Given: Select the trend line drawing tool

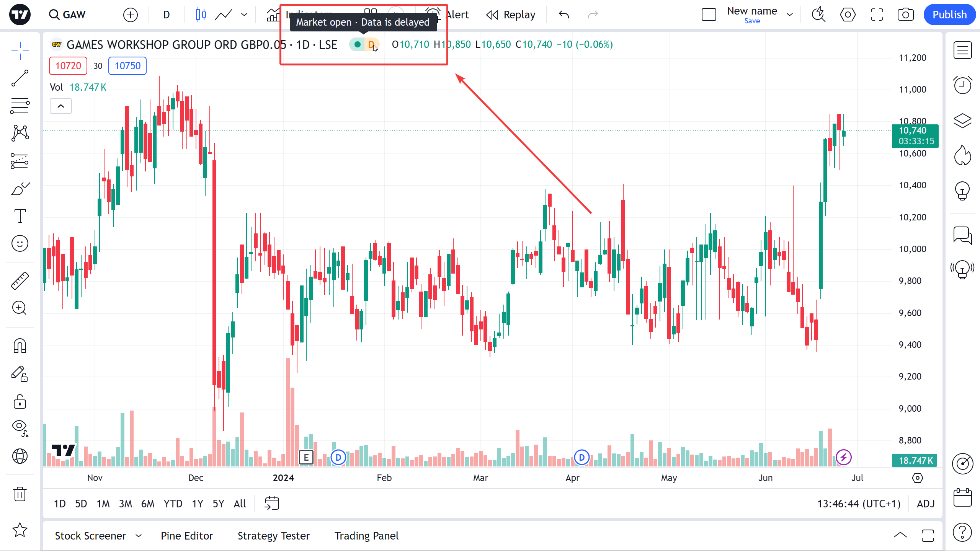Looking at the screenshot, I should tap(20, 78).
